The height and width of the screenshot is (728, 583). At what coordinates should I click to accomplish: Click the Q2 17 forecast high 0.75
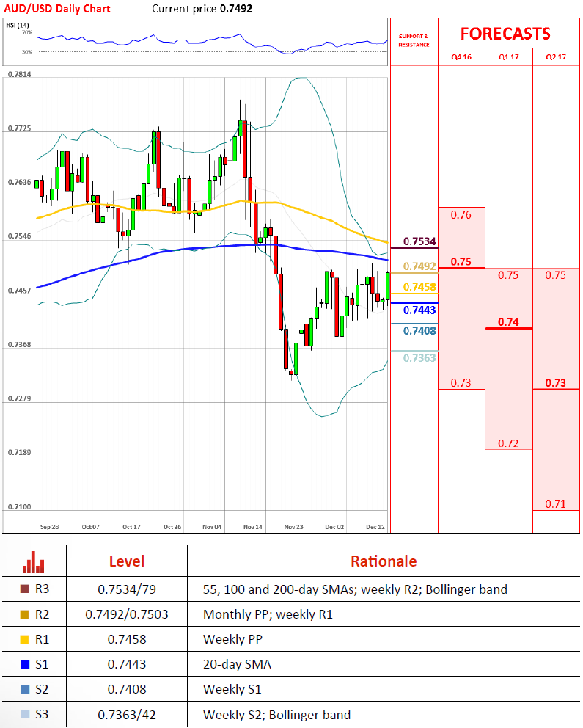tap(556, 275)
